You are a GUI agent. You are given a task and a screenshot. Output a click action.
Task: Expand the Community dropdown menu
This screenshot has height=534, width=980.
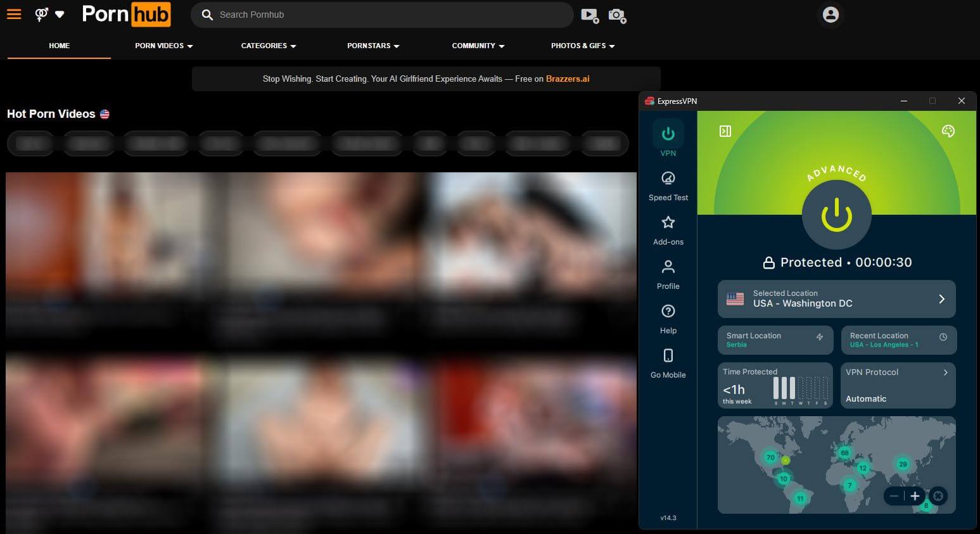coord(478,46)
